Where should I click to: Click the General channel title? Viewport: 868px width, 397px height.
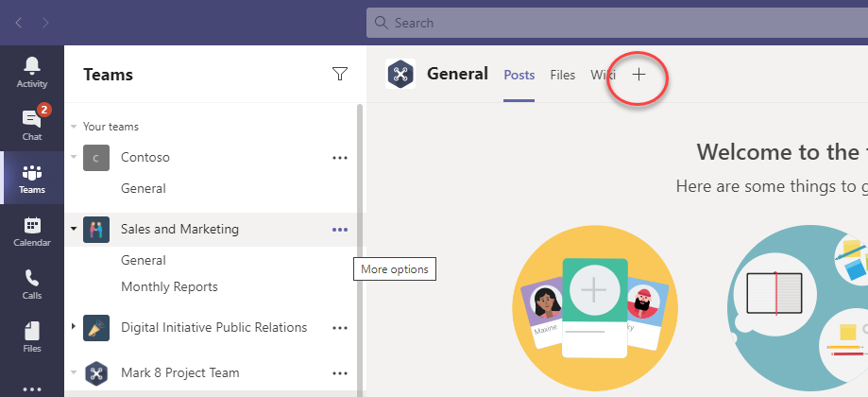(x=457, y=74)
